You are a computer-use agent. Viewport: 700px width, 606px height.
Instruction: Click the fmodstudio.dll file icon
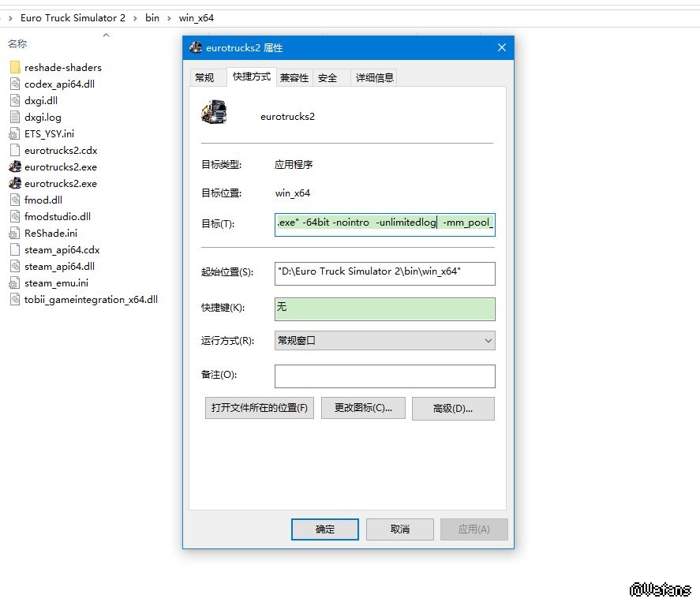pos(15,216)
